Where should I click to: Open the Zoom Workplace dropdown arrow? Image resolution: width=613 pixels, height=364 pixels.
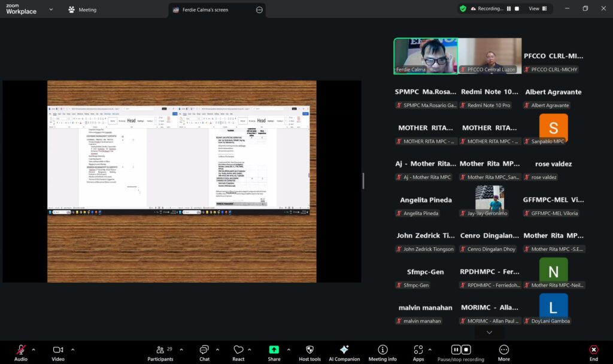pyautogui.click(x=51, y=10)
